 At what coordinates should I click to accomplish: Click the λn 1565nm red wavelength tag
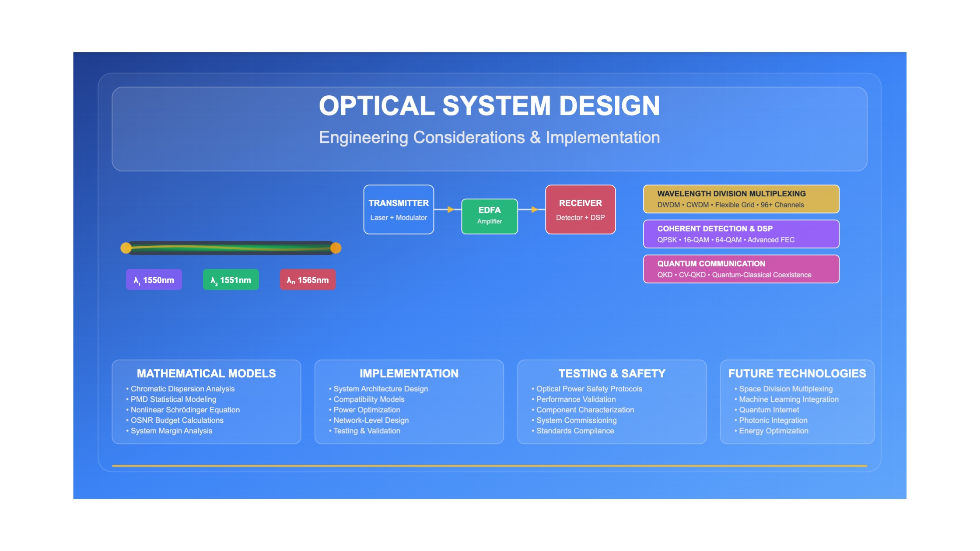coord(308,280)
